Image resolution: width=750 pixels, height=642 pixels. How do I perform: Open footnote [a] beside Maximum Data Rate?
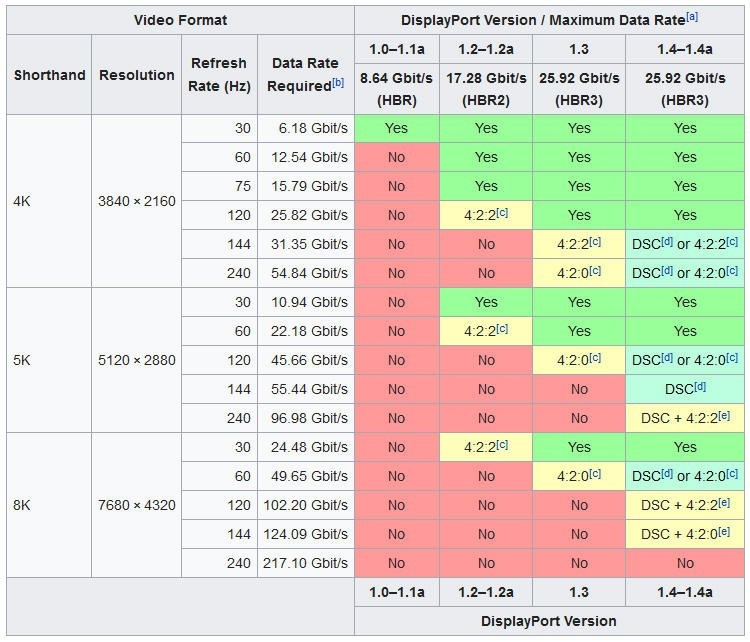[692, 17]
